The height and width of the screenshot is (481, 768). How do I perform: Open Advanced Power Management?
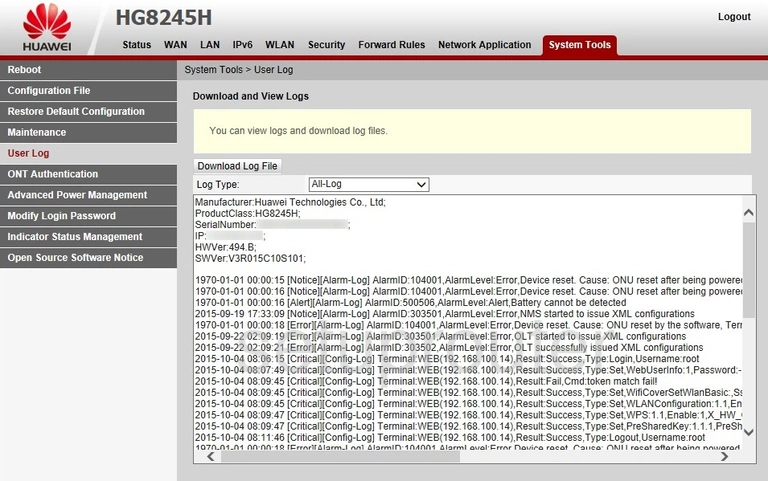point(88,195)
